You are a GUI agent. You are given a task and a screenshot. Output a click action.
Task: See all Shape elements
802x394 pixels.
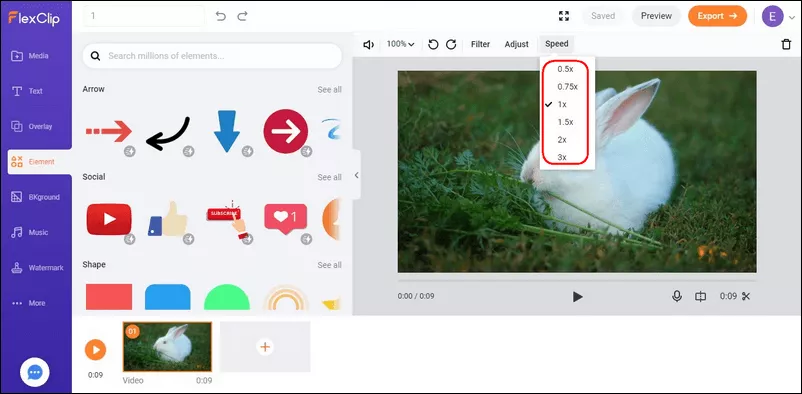coord(329,265)
